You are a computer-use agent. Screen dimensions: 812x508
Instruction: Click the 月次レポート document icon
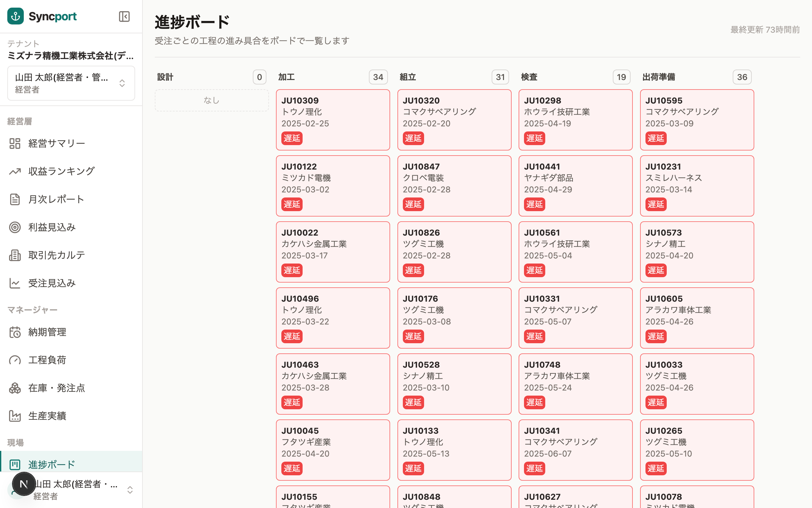pos(15,199)
